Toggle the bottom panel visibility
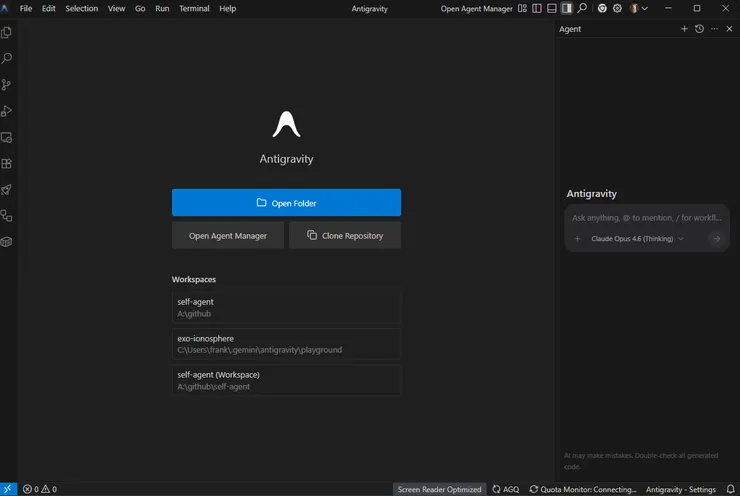The width and height of the screenshot is (740, 496). click(552, 8)
